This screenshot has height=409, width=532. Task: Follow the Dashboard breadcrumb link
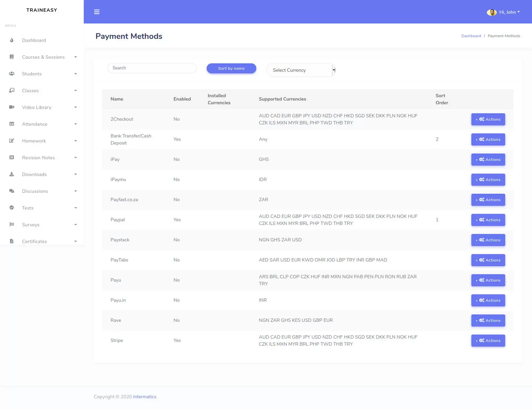point(471,36)
